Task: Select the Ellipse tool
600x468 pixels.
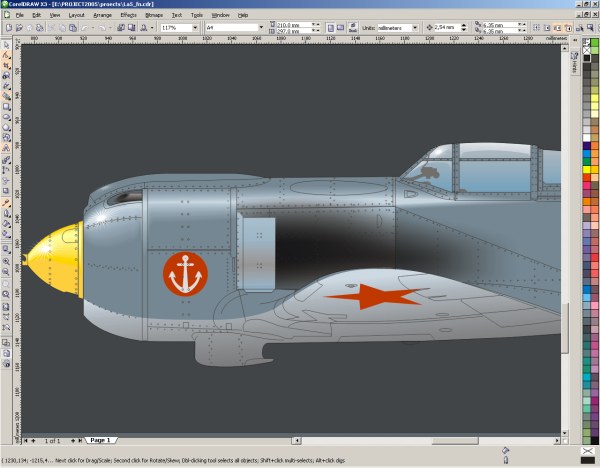Action: [x=6, y=117]
